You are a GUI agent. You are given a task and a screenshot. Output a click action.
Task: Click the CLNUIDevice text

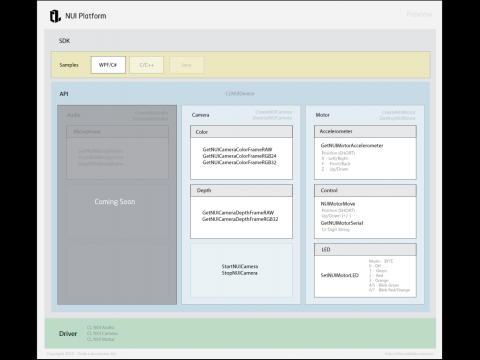pyautogui.click(x=240, y=94)
